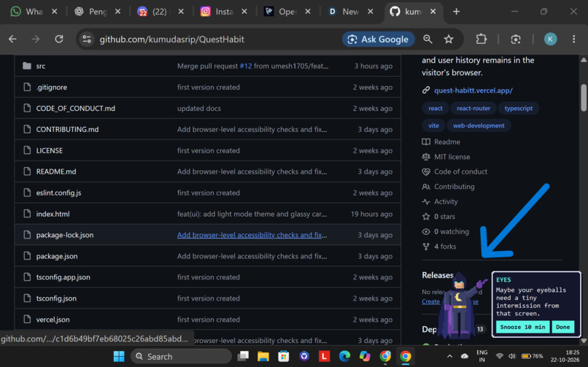Open Task View on the taskbar
The image size is (588, 367).
243,356
